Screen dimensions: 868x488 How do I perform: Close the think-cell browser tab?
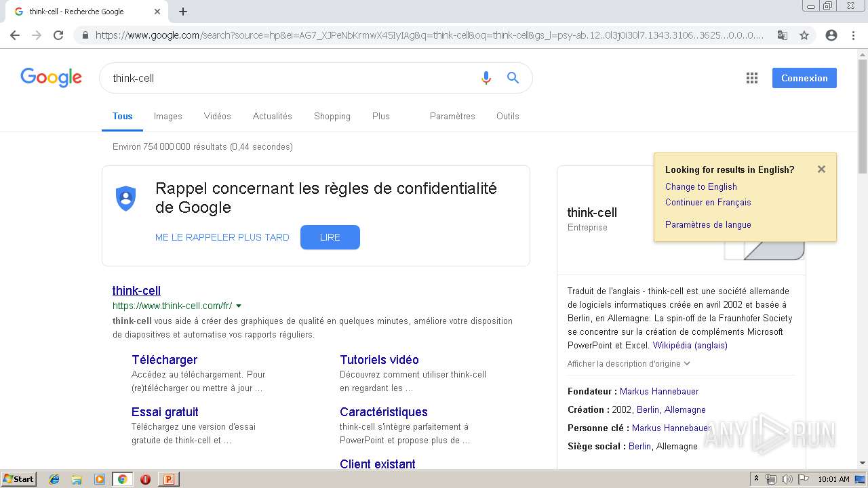tap(157, 12)
